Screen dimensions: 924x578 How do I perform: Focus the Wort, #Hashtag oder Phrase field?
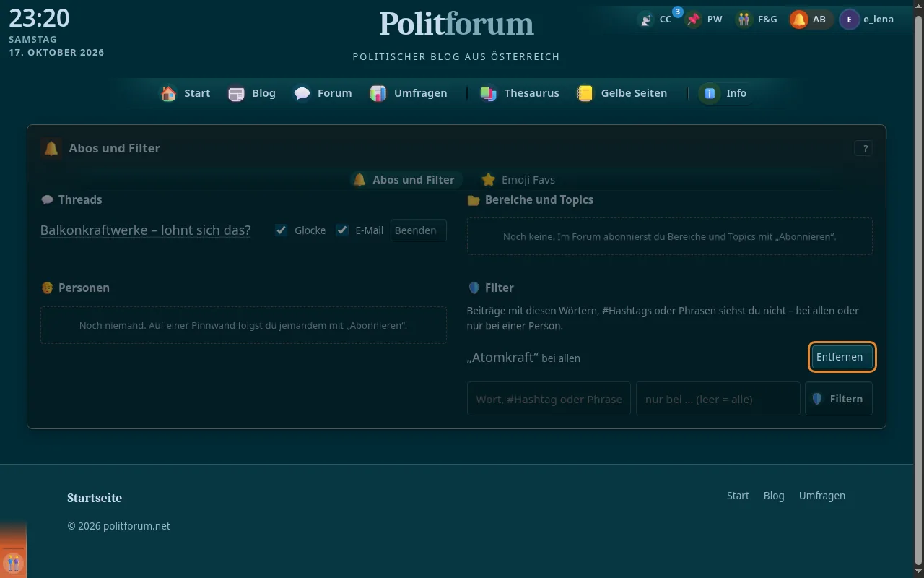[549, 399]
